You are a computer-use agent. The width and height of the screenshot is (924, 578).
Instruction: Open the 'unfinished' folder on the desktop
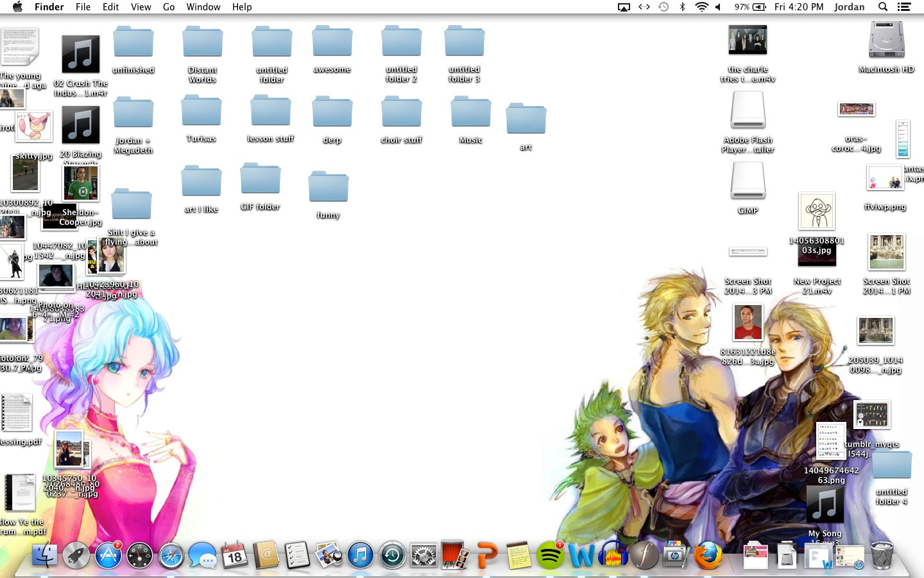pos(133,42)
